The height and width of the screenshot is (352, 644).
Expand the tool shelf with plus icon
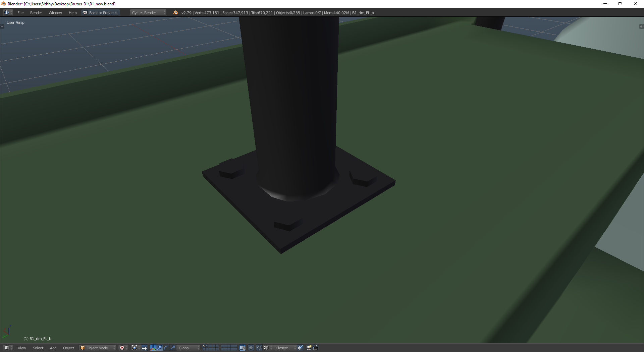coord(2,26)
